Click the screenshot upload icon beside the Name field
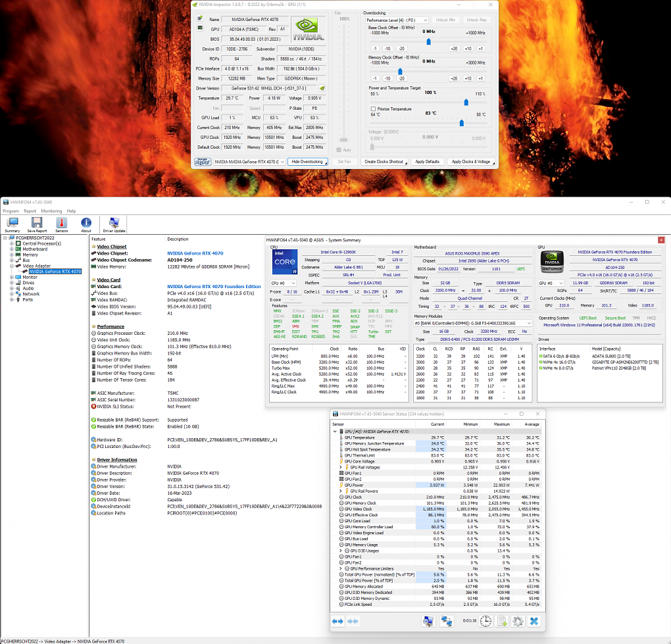Viewport: 671px width, 644px height. coord(200,18)
